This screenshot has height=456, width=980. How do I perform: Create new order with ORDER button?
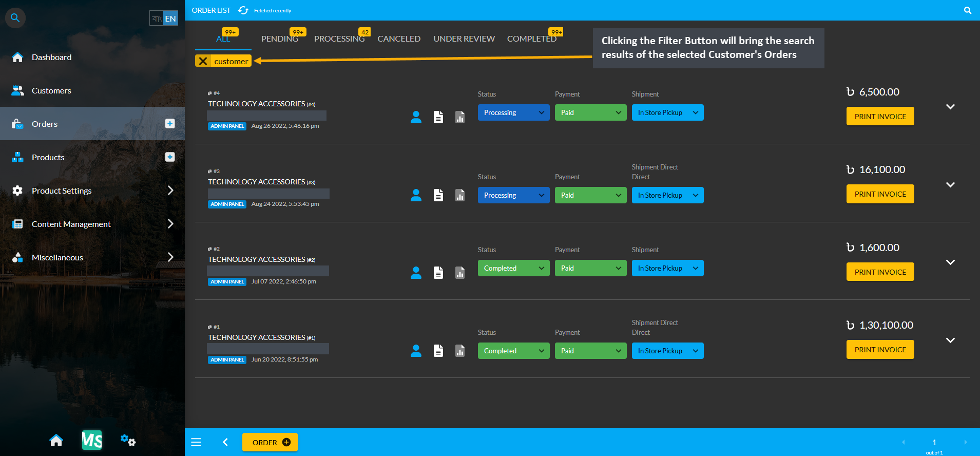tap(270, 442)
